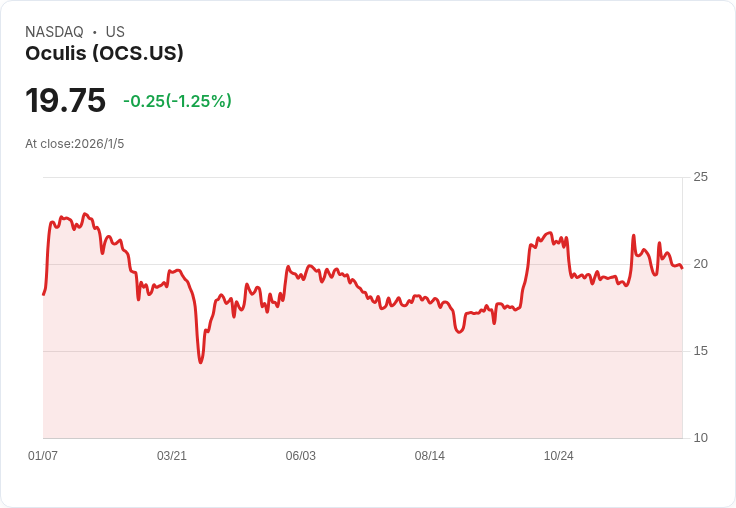Click the price line dip above 08/14 label
Viewport: 736px width, 508px height.
pos(460,332)
